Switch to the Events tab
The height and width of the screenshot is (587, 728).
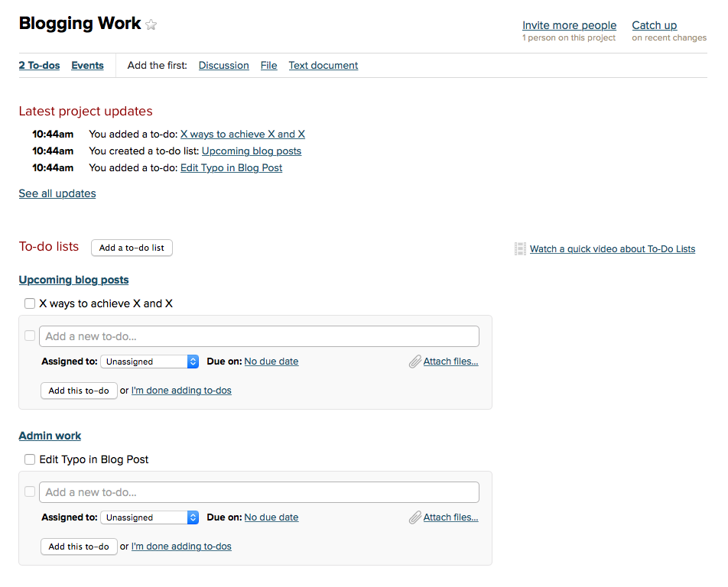click(x=87, y=66)
